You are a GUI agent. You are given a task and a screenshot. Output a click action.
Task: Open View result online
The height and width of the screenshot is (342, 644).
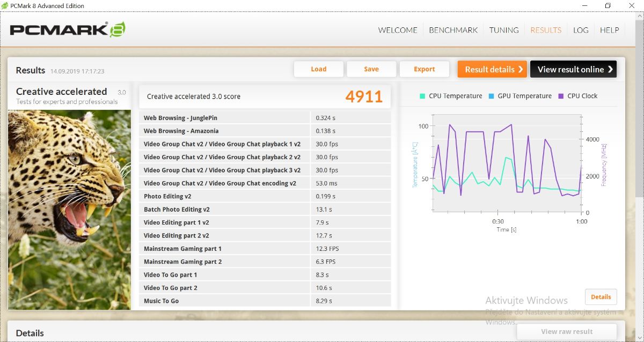(x=573, y=69)
